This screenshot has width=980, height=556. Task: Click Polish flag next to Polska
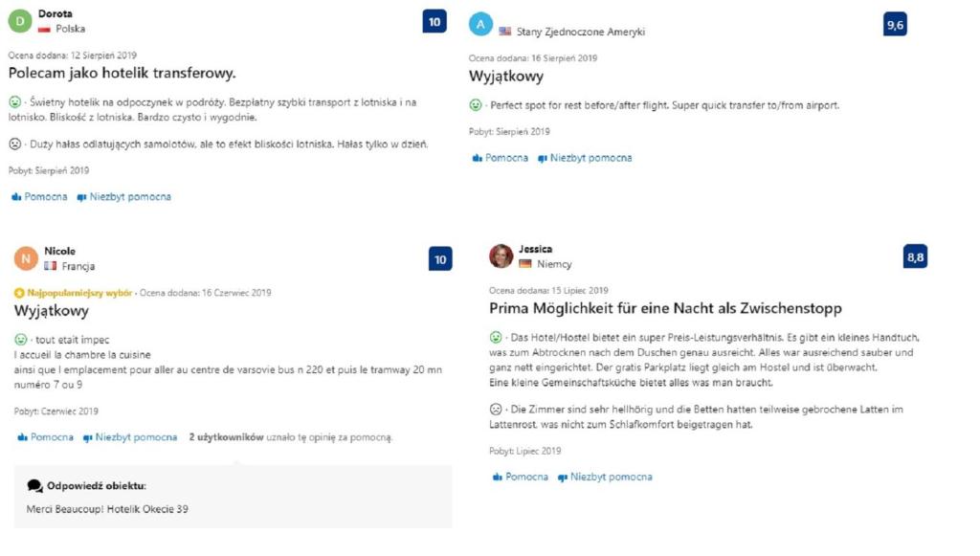(x=44, y=29)
